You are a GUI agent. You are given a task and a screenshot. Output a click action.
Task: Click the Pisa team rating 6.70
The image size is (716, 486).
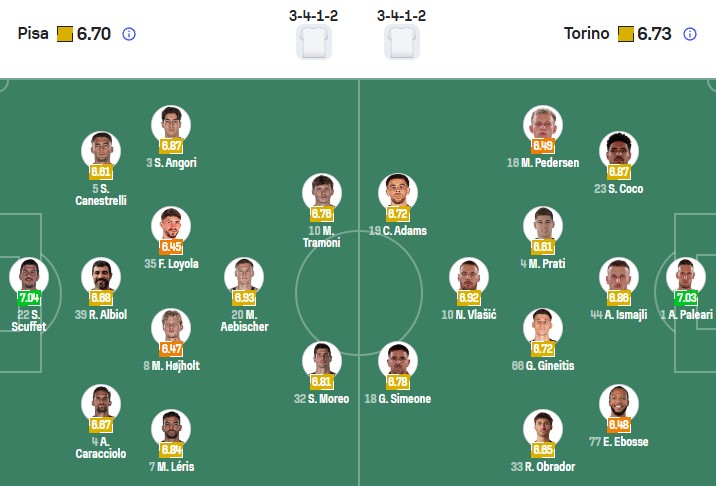pos(93,34)
